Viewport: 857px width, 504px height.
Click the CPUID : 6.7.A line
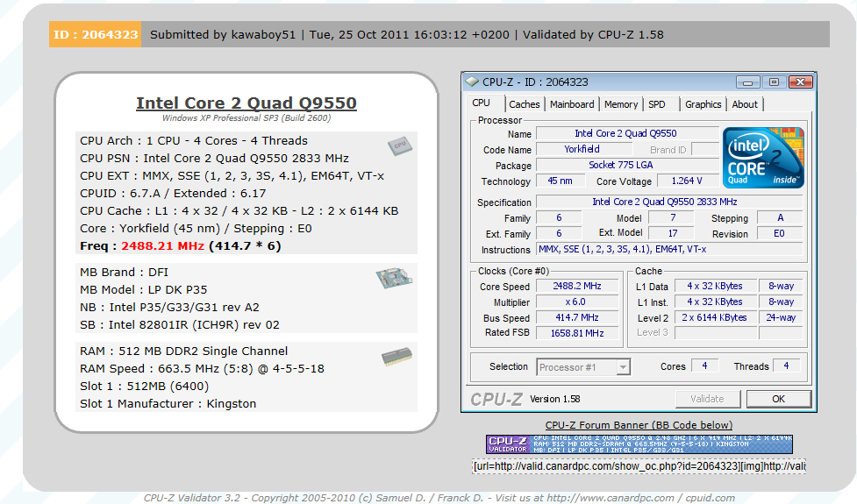173,194
